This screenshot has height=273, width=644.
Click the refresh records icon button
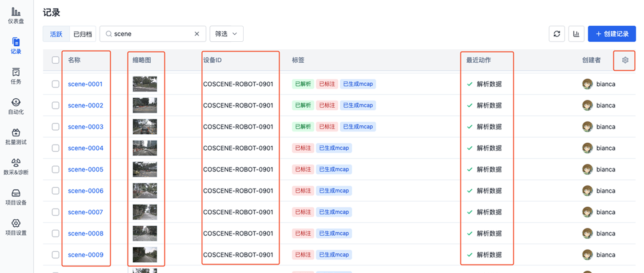coord(557,34)
